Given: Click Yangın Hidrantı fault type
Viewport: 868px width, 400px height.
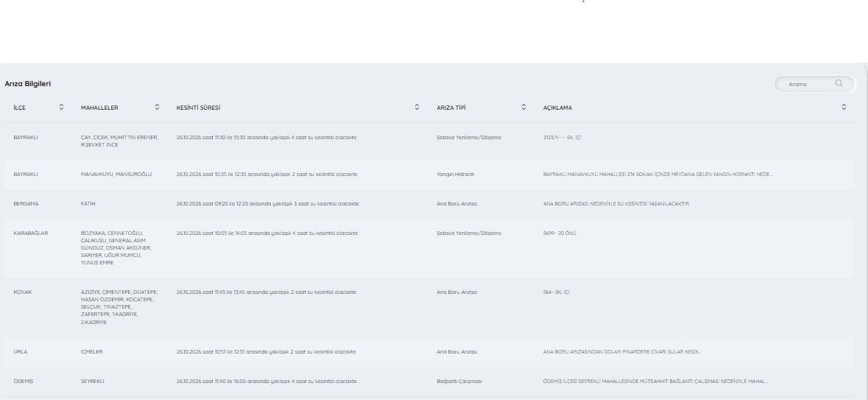Looking at the screenshot, I should click(x=456, y=174).
